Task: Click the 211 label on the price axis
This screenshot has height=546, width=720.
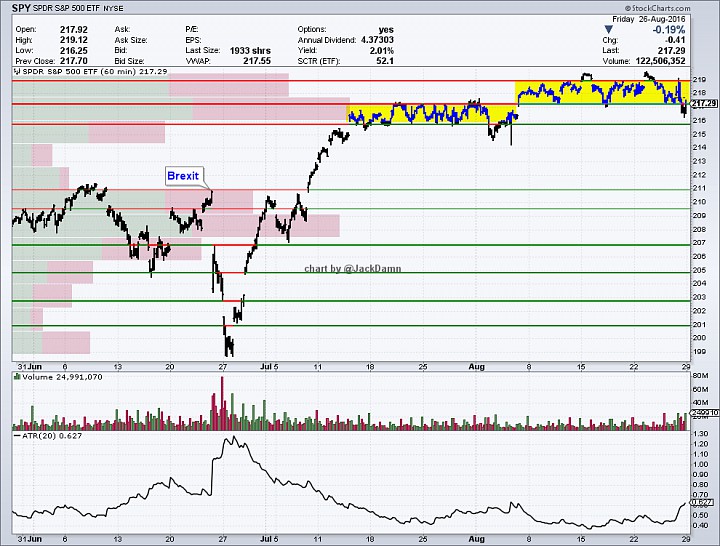Action: pyautogui.click(x=699, y=188)
